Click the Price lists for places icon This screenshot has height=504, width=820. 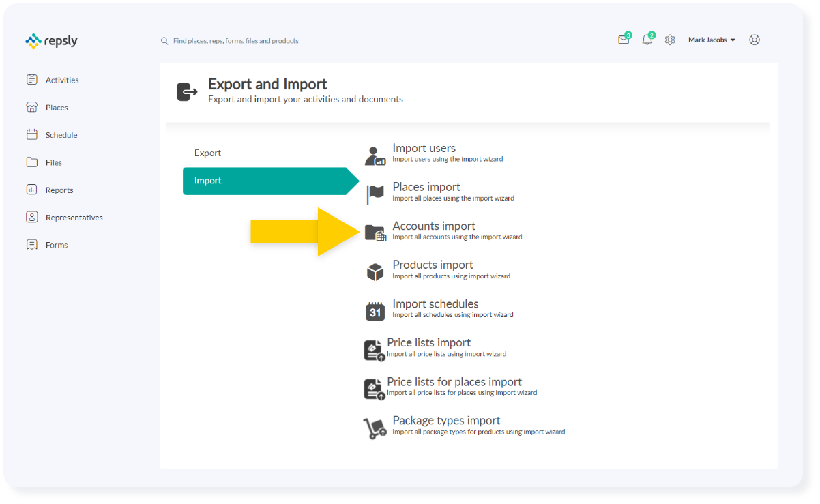[375, 389]
